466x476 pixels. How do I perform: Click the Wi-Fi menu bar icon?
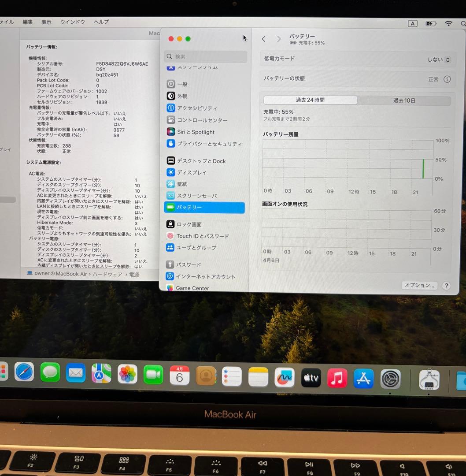(449, 23)
